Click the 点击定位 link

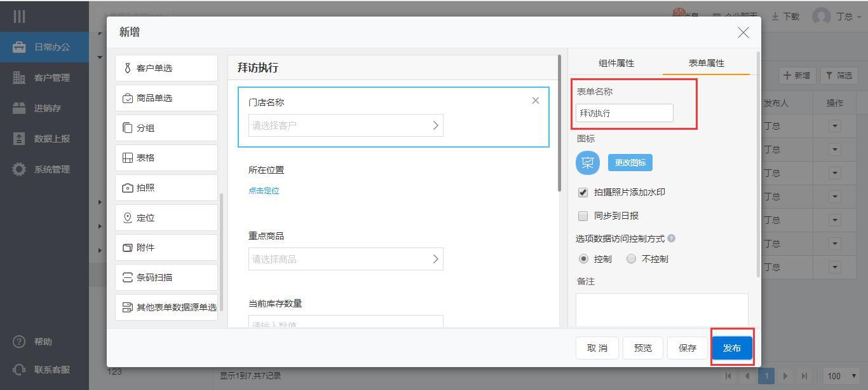(264, 190)
